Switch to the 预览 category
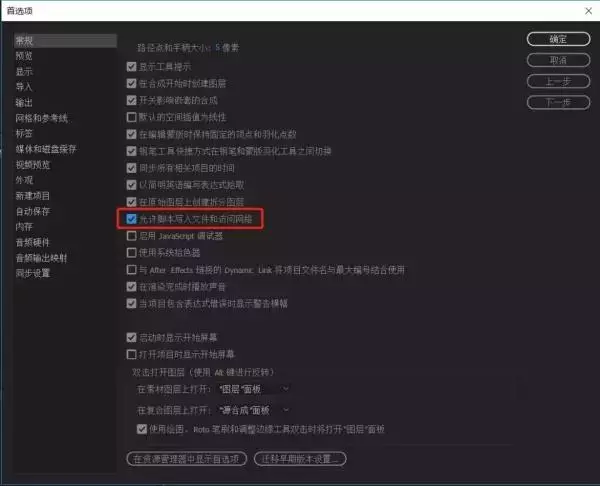Viewport: 600px width, 486px height. (24, 56)
